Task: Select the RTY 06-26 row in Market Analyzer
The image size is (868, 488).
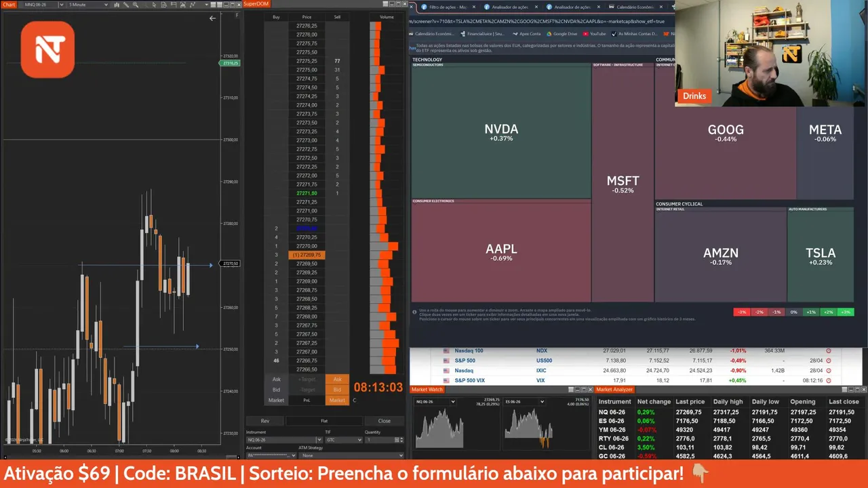Action: pos(730,439)
